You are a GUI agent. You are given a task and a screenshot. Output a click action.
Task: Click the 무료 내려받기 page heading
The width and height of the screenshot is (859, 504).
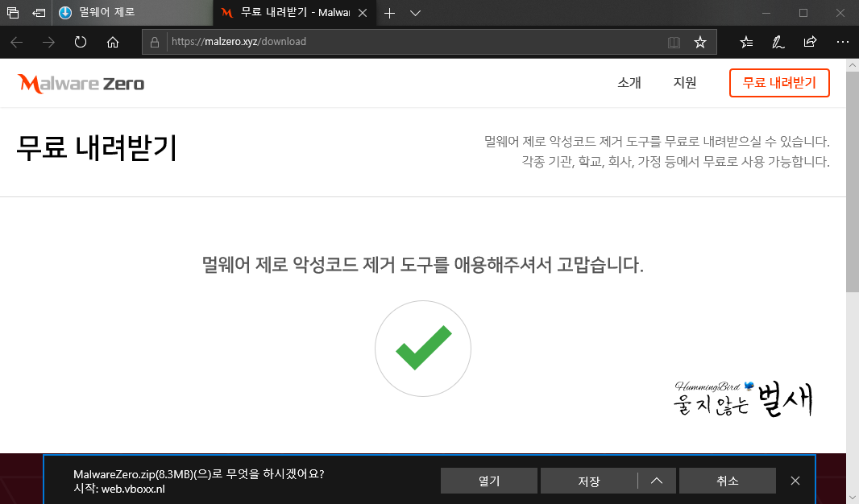(x=97, y=148)
